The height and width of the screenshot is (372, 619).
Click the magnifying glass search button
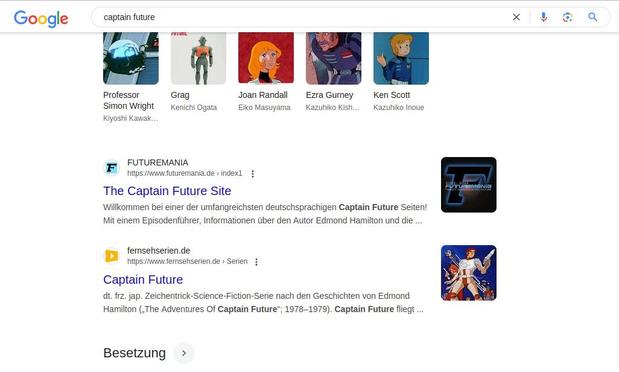click(593, 17)
